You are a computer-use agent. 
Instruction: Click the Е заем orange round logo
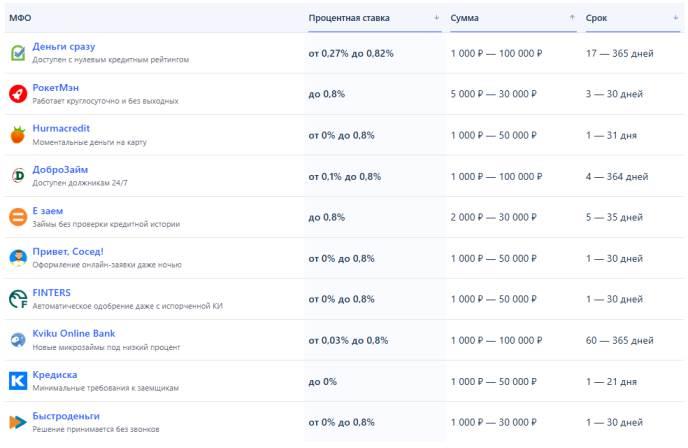point(17,217)
